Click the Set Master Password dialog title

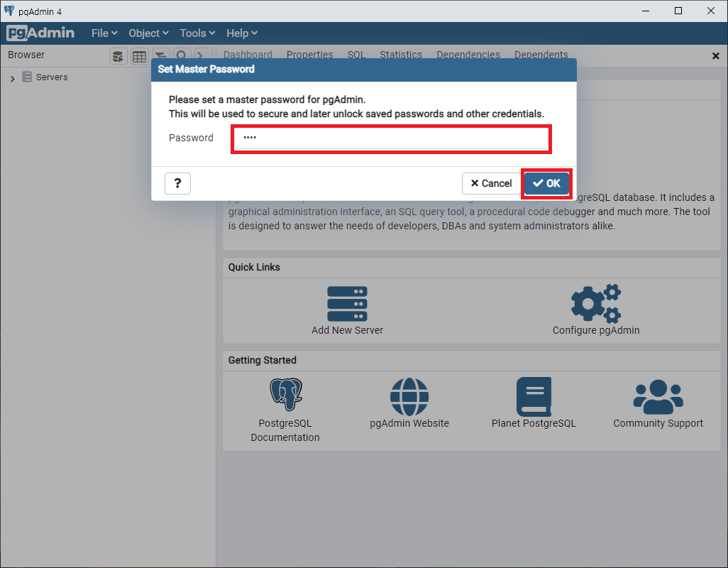pyautogui.click(x=206, y=69)
